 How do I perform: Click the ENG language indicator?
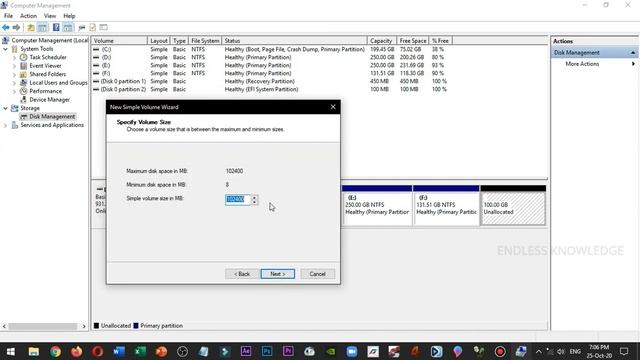(575, 351)
